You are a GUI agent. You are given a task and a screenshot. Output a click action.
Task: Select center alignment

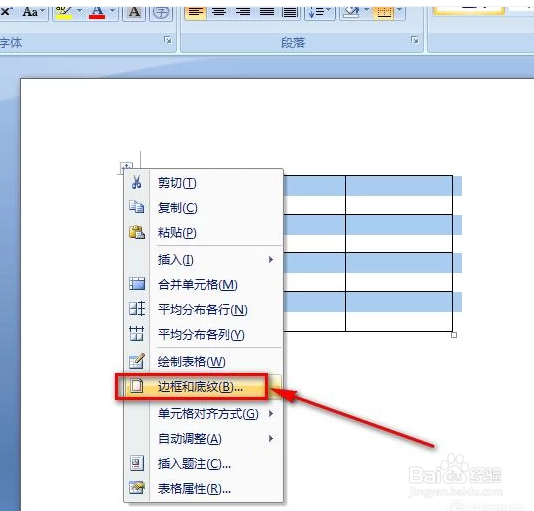click(x=219, y=13)
